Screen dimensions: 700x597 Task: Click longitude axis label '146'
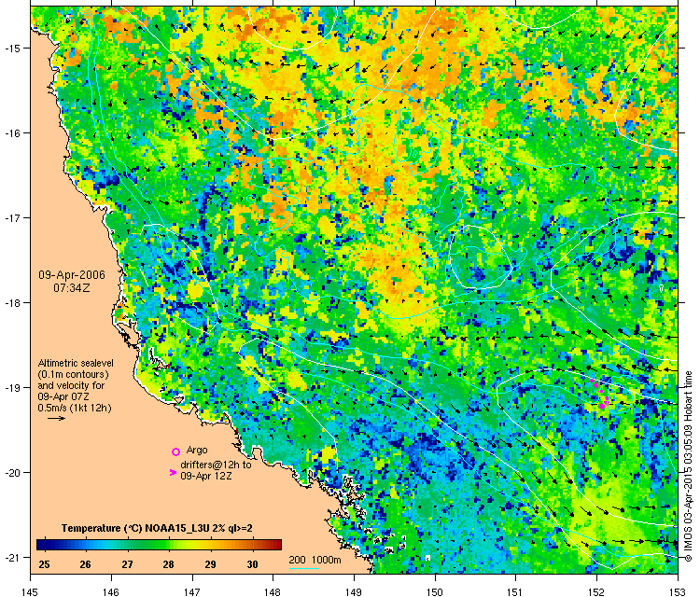click(111, 591)
